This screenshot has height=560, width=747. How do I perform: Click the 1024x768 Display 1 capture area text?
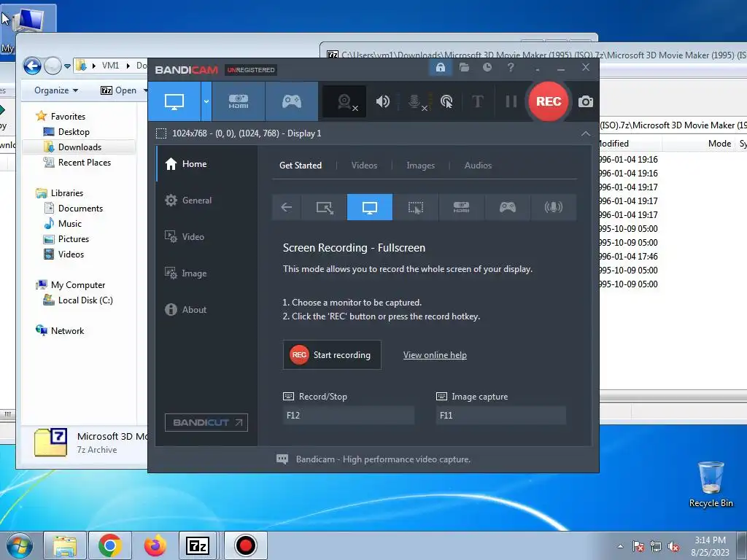click(247, 133)
